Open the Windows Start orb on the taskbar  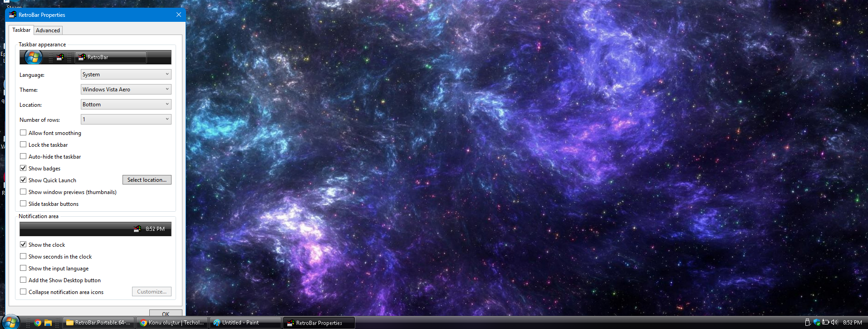11,322
